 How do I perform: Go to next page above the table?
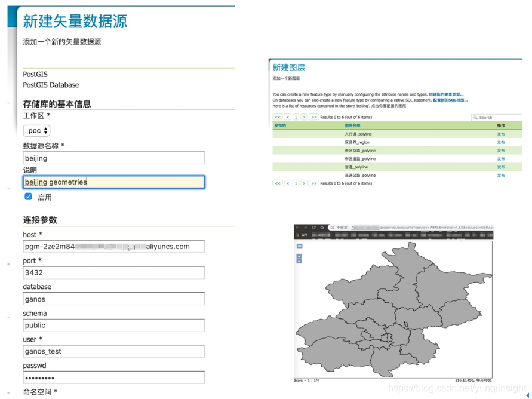click(304, 117)
